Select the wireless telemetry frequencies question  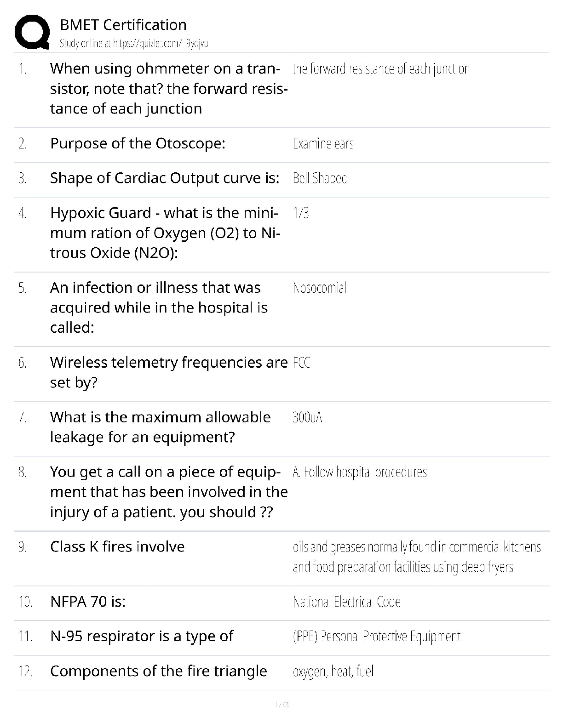point(168,372)
